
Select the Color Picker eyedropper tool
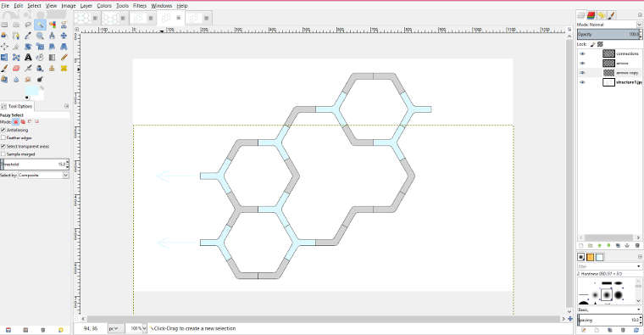[x=28, y=36]
